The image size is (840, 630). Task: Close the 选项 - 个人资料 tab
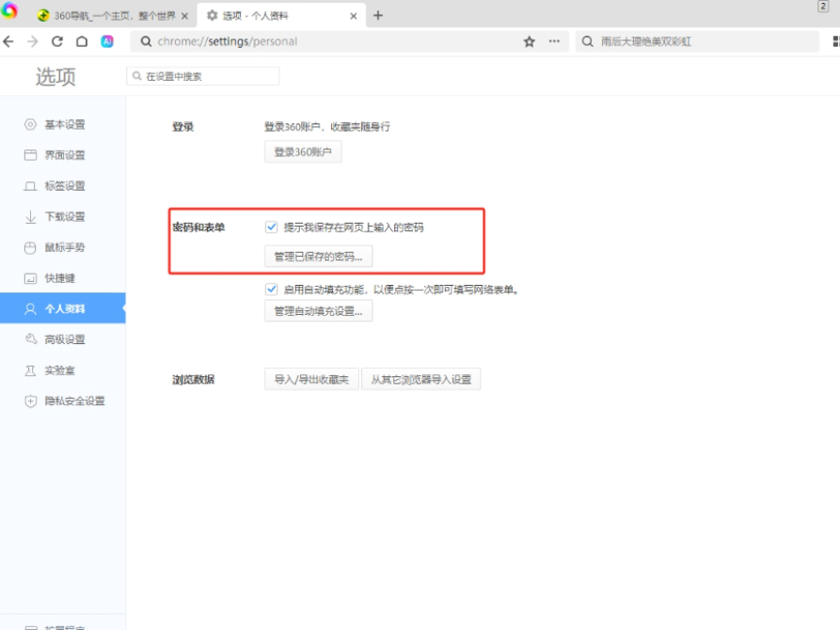[354, 16]
